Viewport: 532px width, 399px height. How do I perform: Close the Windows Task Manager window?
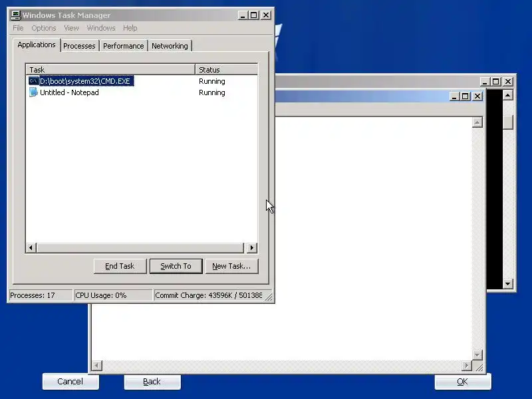[266, 15]
